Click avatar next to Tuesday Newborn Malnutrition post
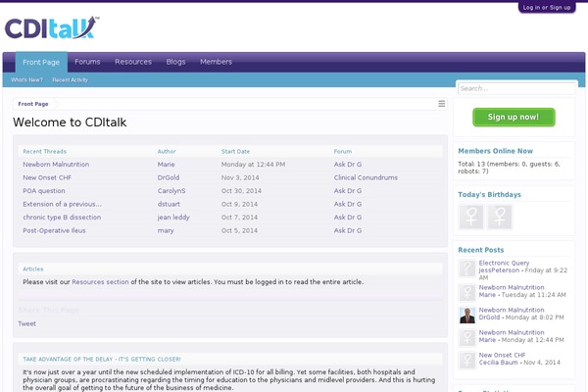The height and width of the screenshot is (392, 588). click(466, 292)
